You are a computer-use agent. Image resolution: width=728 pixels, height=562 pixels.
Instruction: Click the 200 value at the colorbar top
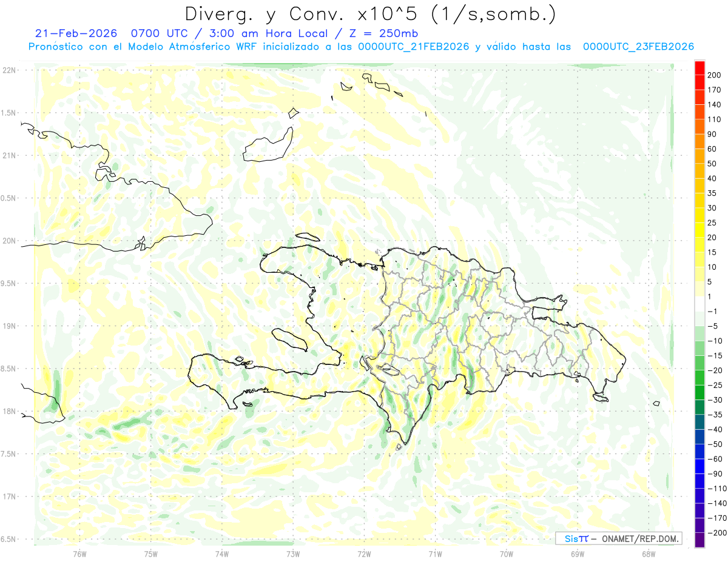coord(714,75)
